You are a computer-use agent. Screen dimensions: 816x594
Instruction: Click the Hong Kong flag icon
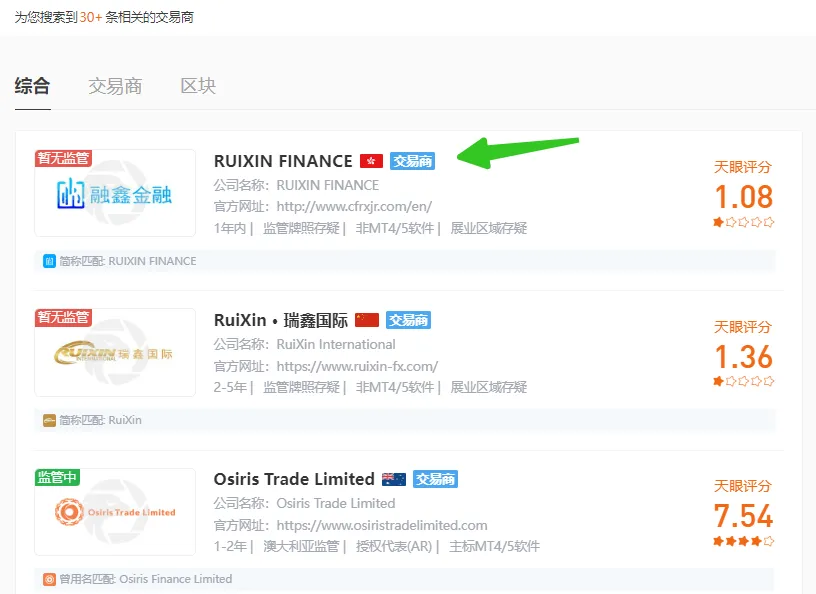pos(371,161)
